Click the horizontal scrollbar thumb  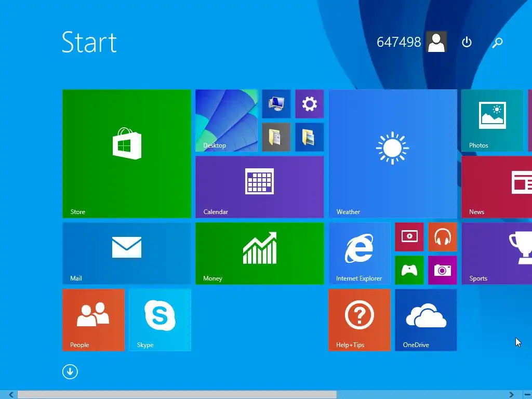coord(177,395)
